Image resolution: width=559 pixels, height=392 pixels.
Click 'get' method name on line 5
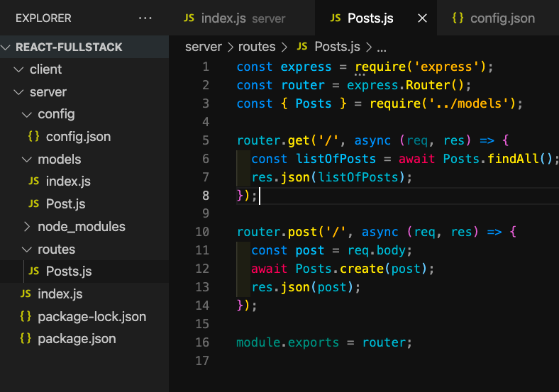299,140
